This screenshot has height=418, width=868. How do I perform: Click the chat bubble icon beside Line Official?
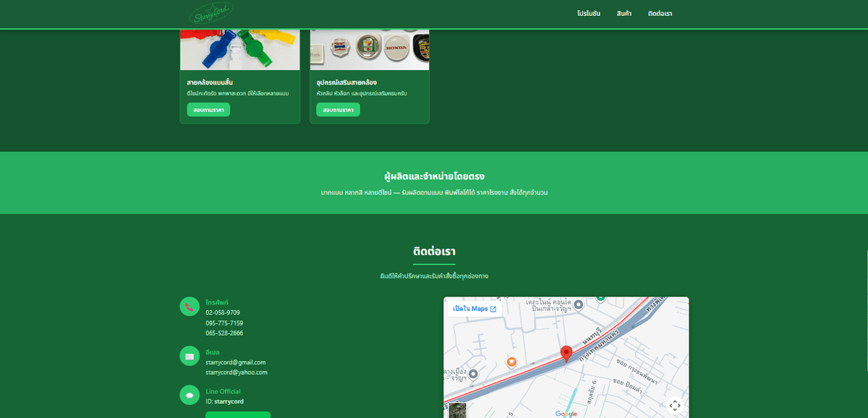(190, 395)
